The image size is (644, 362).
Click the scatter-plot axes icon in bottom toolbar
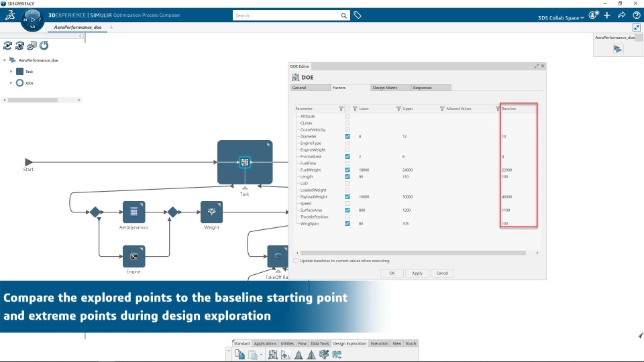pos(286,354)
